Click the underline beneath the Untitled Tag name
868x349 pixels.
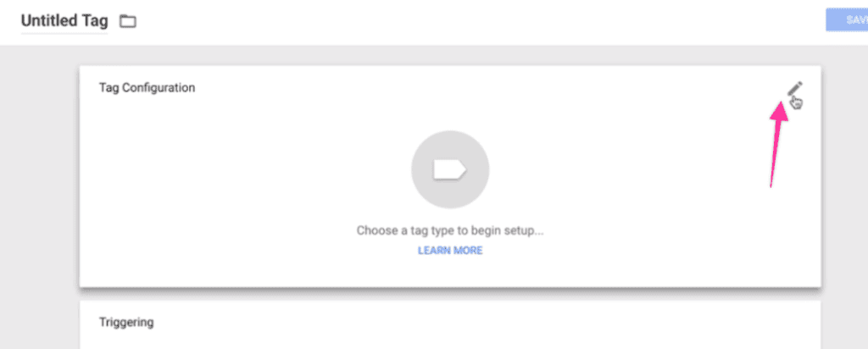[x=64, y=33]
